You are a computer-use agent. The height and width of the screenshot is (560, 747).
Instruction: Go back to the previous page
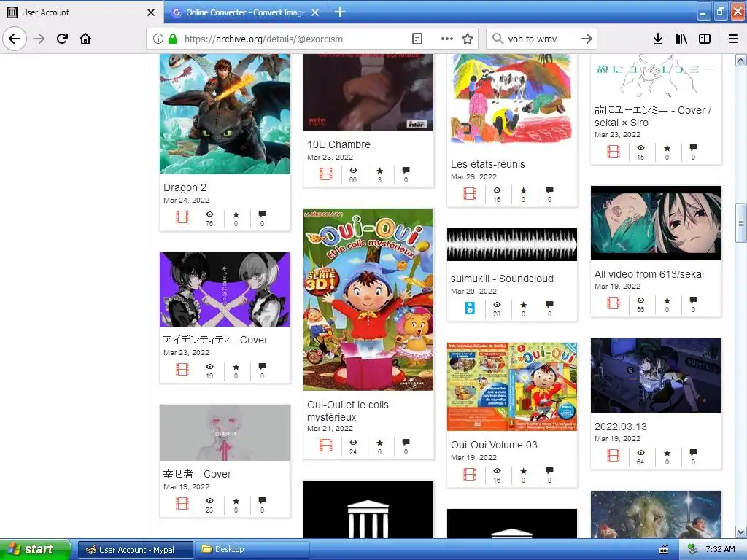click(15, 39)
